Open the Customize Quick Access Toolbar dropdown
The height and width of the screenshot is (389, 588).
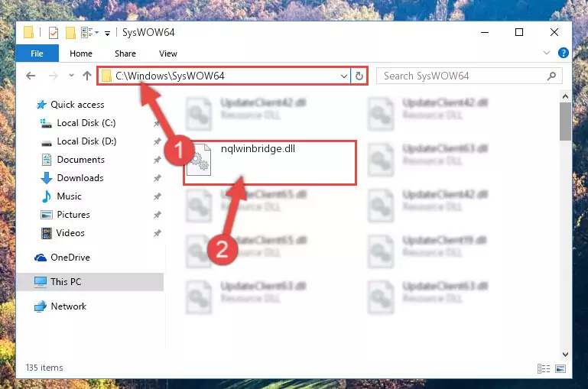pos(107,34)
